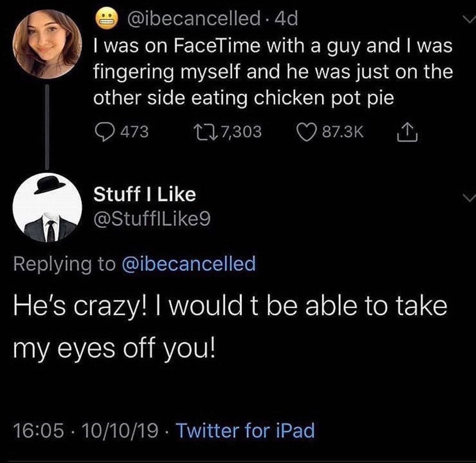The image size is (476, 463).
Task: Select the 16:05 time stamp
Action: click(39, 430)
